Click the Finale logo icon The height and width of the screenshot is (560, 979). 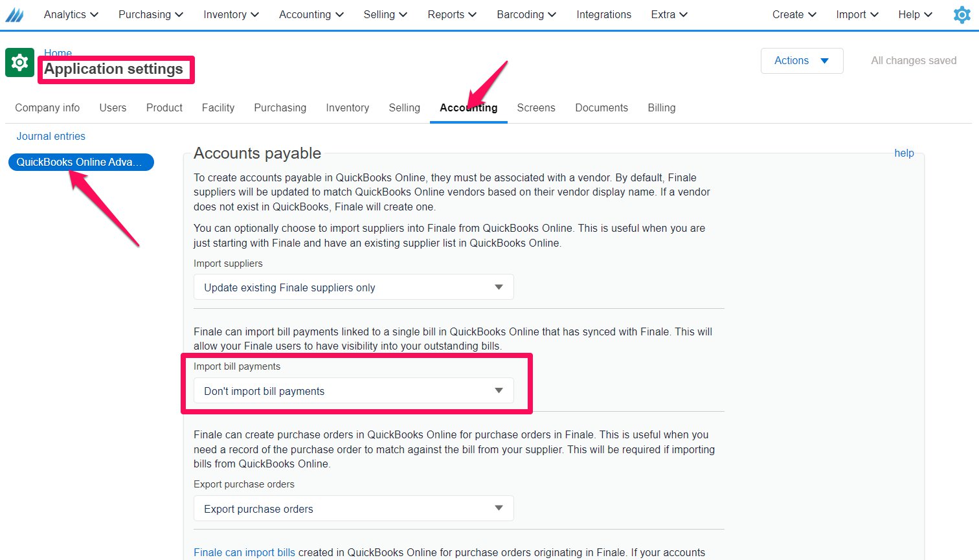[14, 14]
